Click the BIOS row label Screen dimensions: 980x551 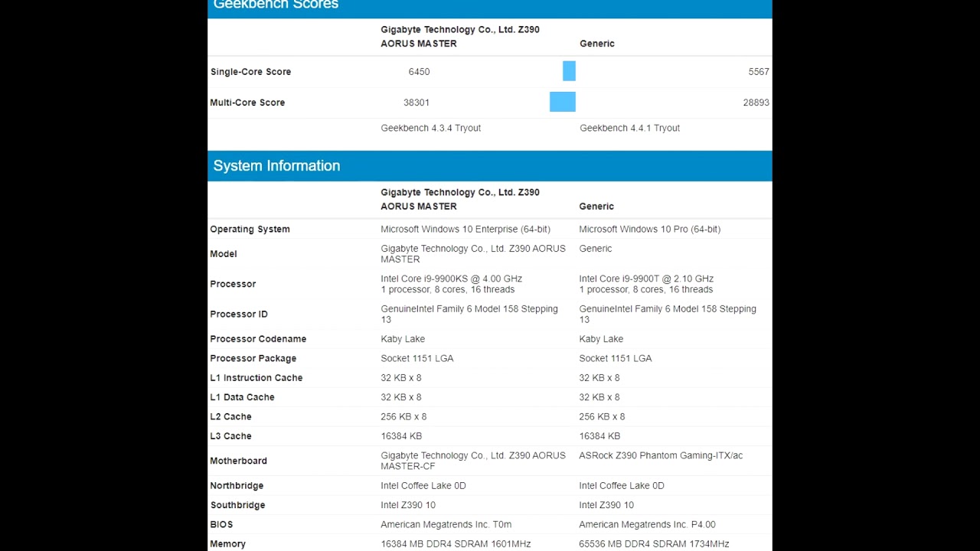221,525
